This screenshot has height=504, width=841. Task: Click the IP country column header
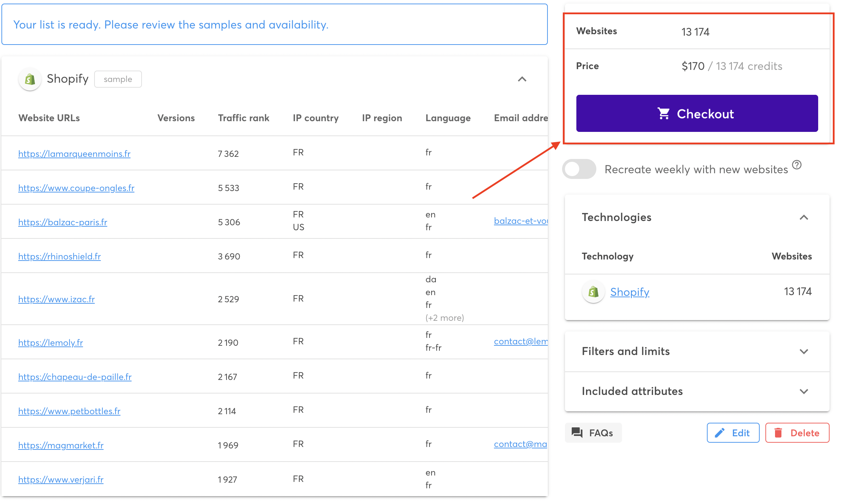(316, 118)
